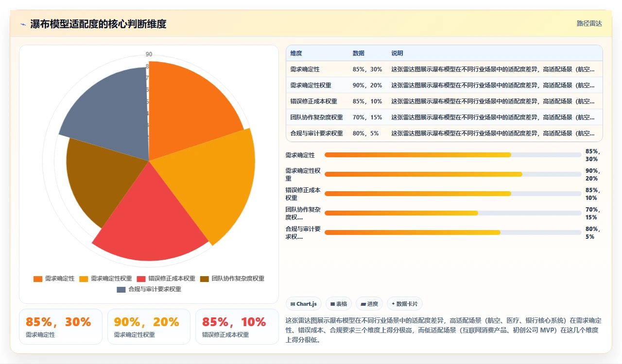Screen dimensions: 622x364
Task: Click the 进度 tag
Action: click(x=369, y=304)
